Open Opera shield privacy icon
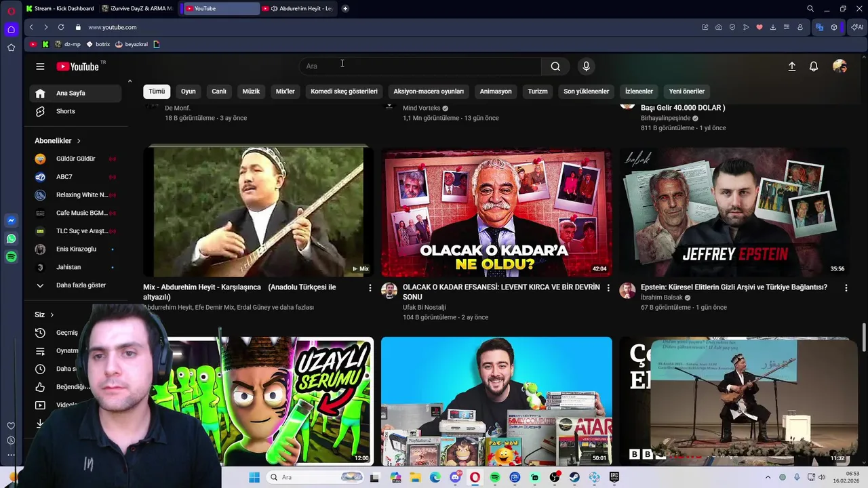This screenshot has width=868, height=488. (732, 27)
